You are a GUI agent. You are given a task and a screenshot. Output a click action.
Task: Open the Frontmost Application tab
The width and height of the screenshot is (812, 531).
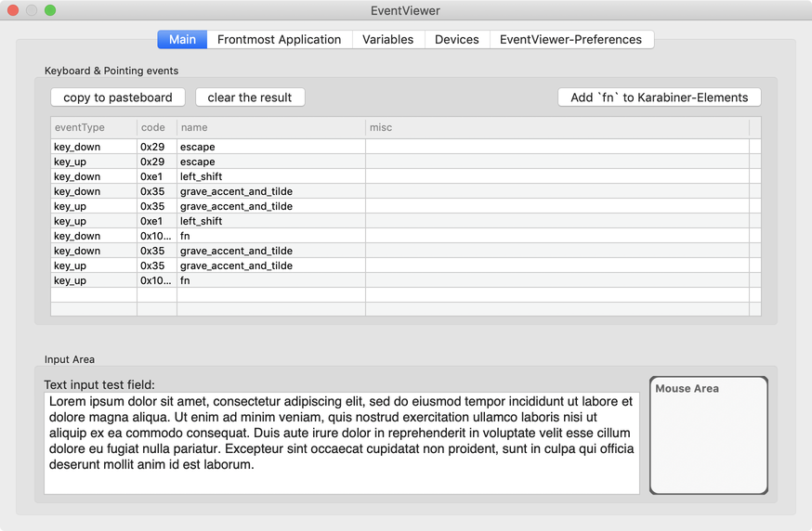click(279, 39)
